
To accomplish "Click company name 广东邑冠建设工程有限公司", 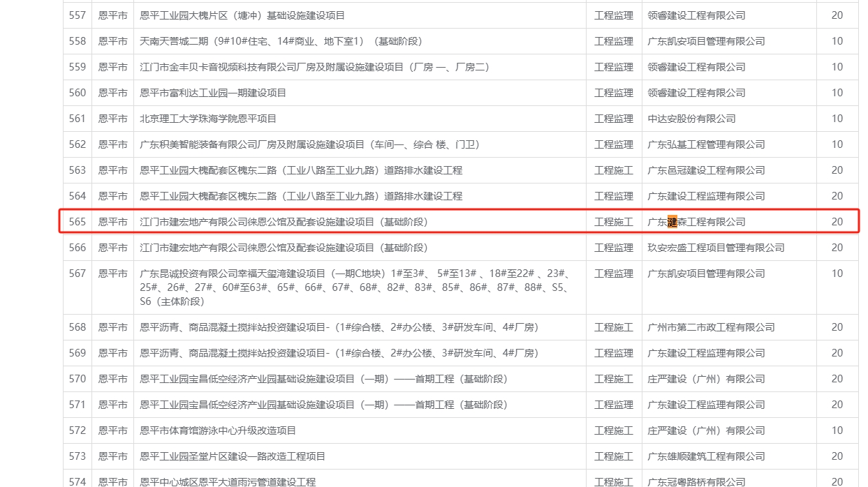I will point(706,170).
